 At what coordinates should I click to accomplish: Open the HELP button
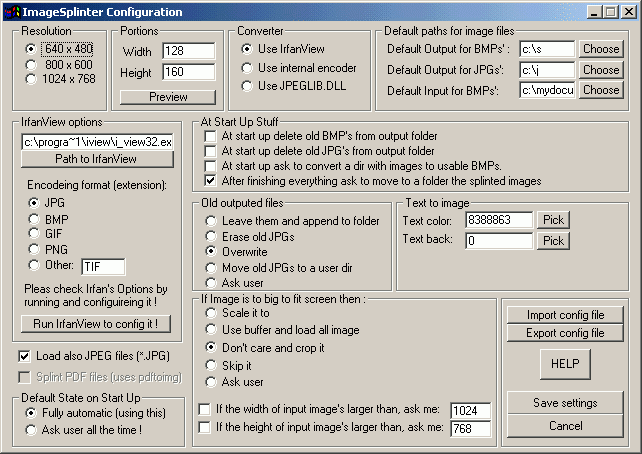(x=565, y=365)
